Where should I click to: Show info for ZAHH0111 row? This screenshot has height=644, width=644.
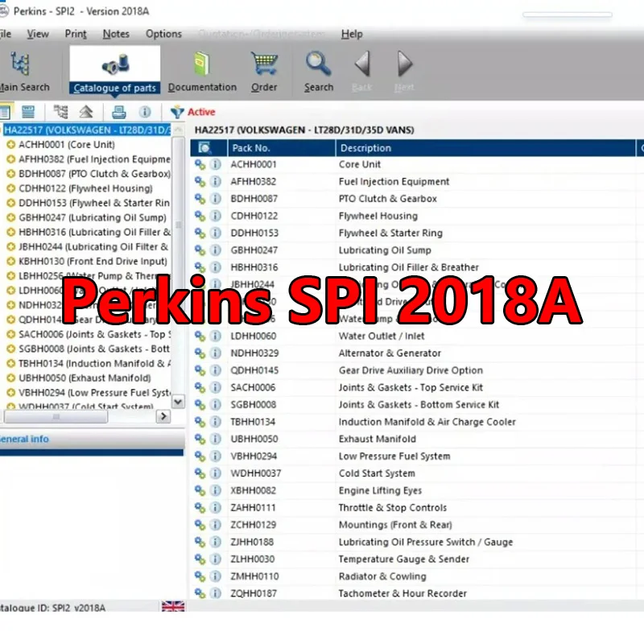(x=216, y=508)
